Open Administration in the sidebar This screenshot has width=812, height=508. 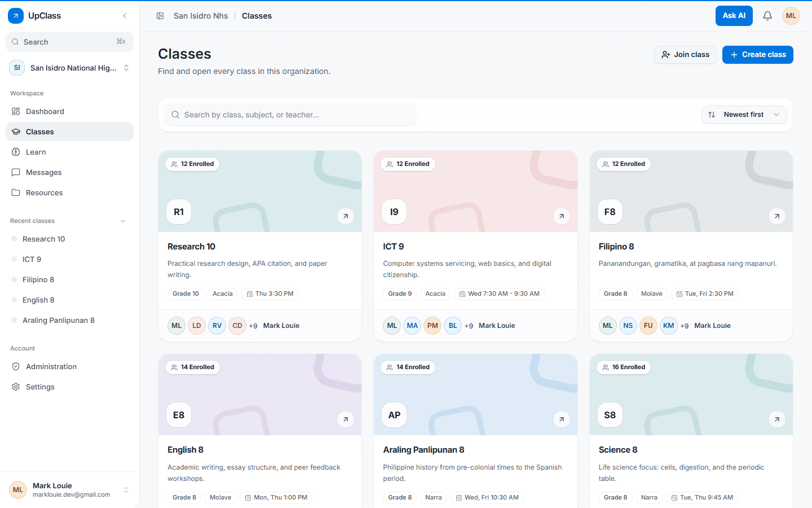coord(70,366)
